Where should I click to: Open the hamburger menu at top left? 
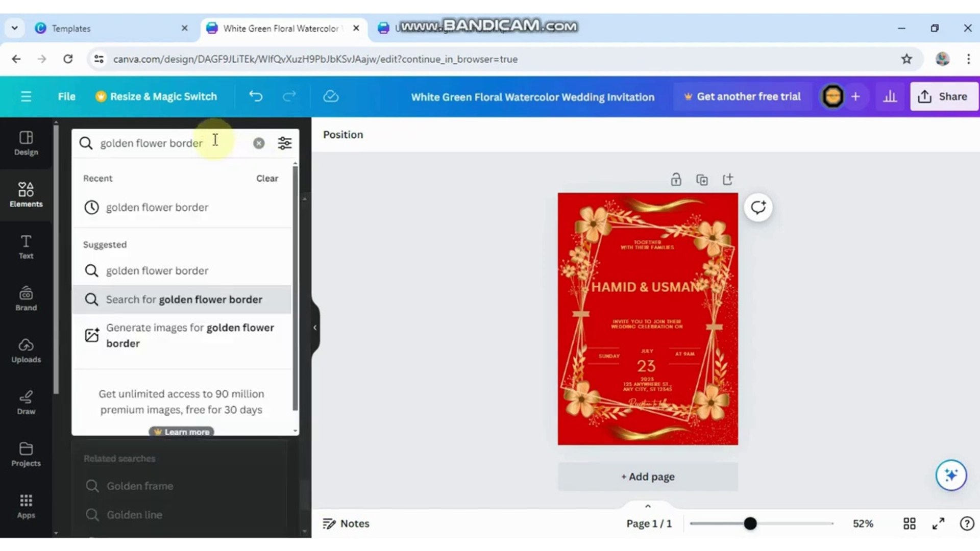pos(26,96)
